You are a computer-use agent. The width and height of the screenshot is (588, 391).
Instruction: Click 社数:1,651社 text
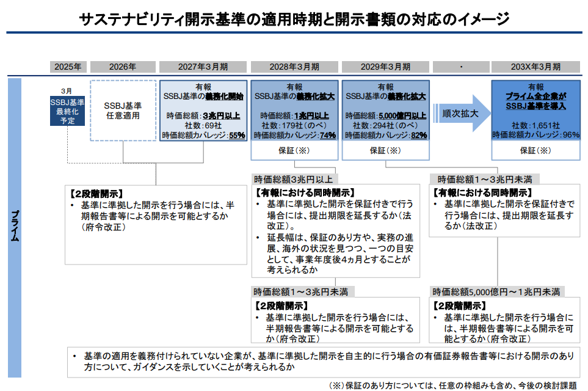pyautogui.click(x=535, y=125)
